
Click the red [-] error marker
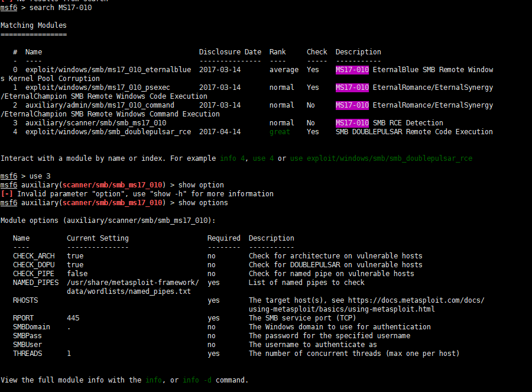[x=7, y=194]
